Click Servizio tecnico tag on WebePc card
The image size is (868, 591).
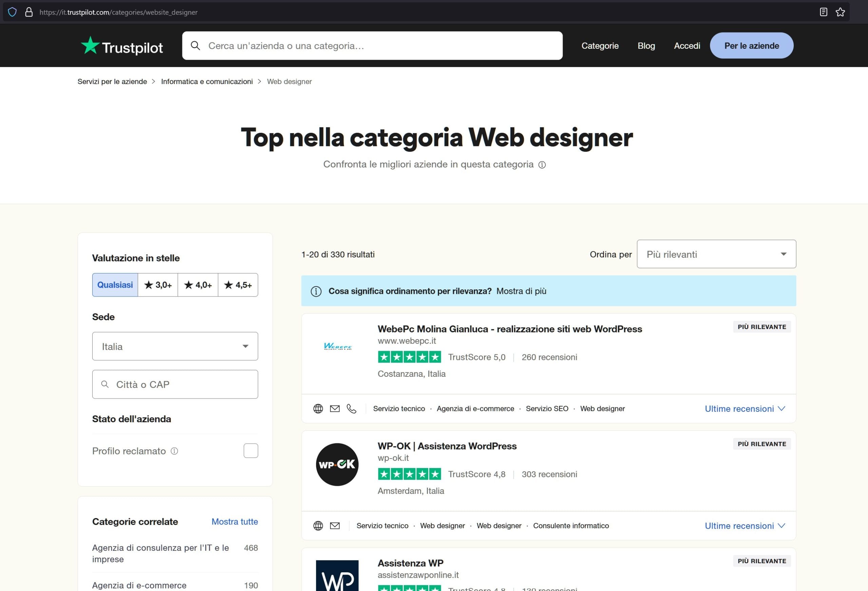[x=399, y=408]
